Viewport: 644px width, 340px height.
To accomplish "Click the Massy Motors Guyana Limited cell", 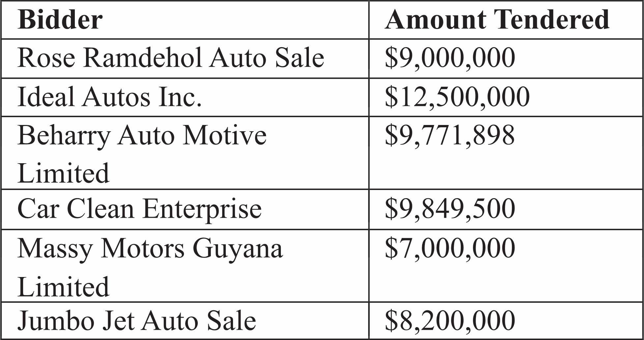I will click(150, 266).
